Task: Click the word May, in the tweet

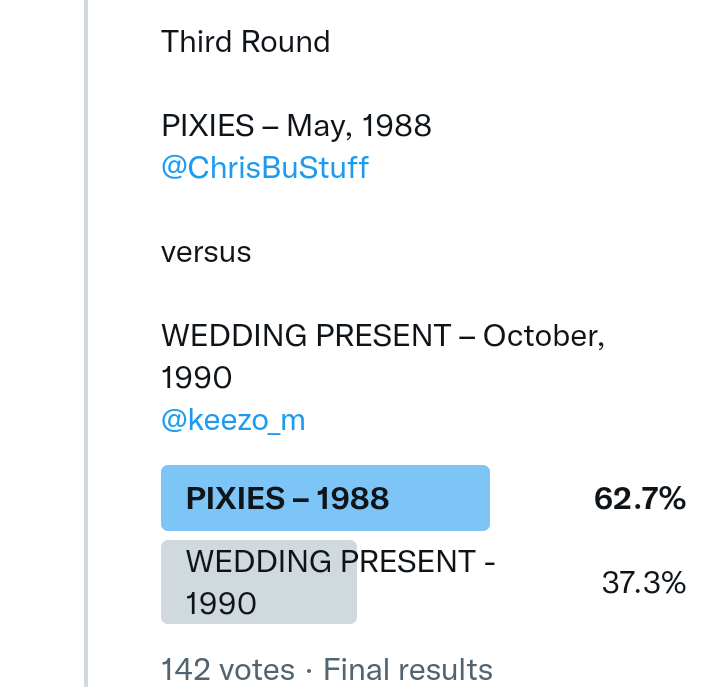Action: [x=319, y=126]
